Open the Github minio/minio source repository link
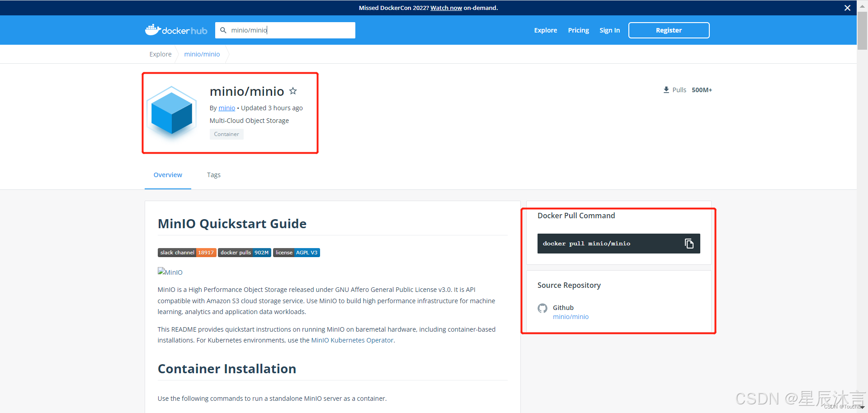The image size is (868, 413). pos(571,317)
